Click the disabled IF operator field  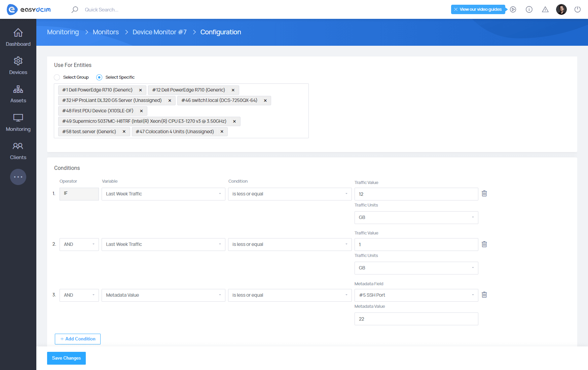79,194
